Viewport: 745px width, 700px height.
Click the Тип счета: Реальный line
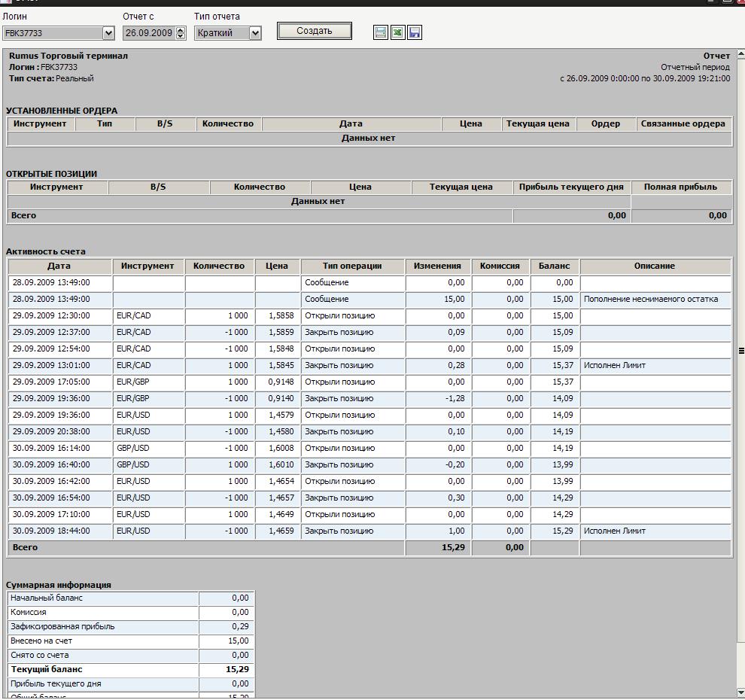(51, 79)
